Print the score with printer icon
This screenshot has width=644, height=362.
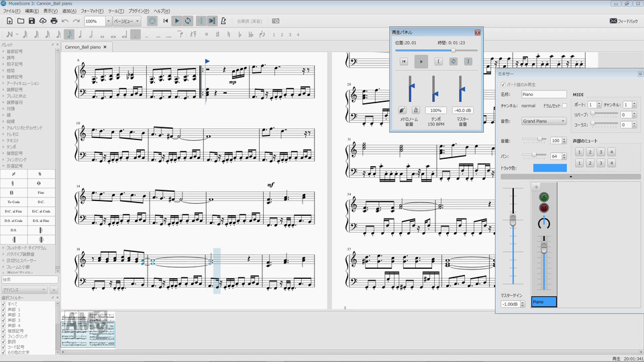(x=54, y=21)
